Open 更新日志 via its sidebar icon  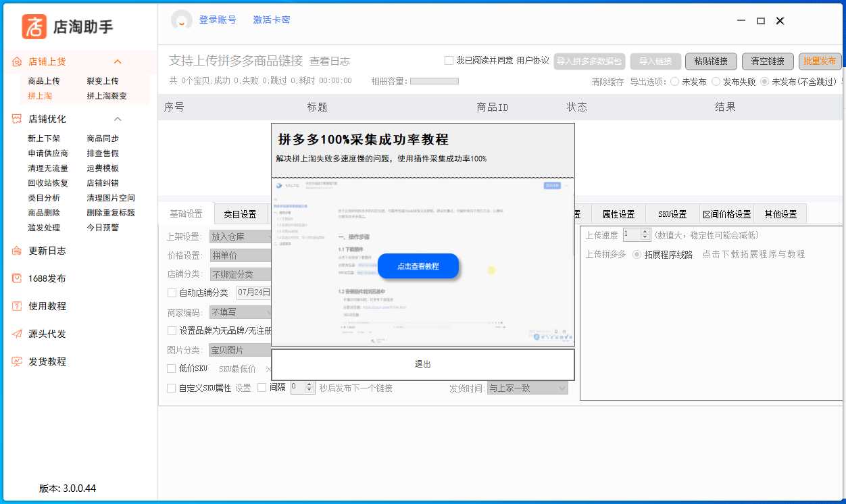pyautogui.click(x=17, y=251)
